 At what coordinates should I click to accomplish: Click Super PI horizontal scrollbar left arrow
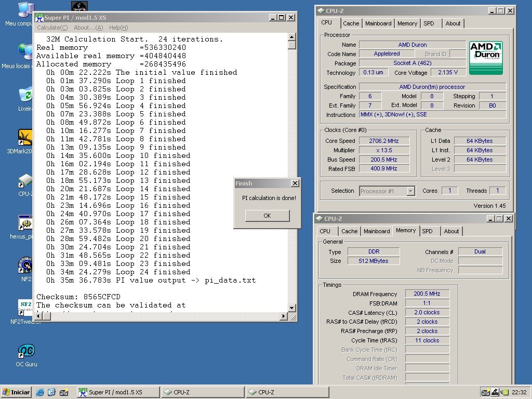[38, 316]
